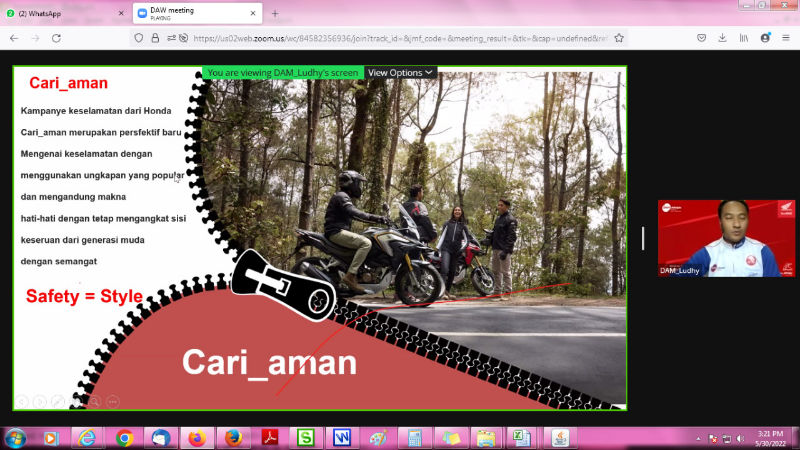Open the Firefox account menu
The width and height of the screenshot is (800, 450).
click(765, 38)
